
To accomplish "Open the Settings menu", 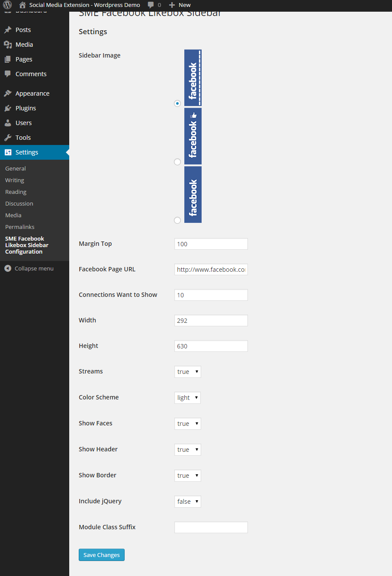I will (x=35, y=152).
